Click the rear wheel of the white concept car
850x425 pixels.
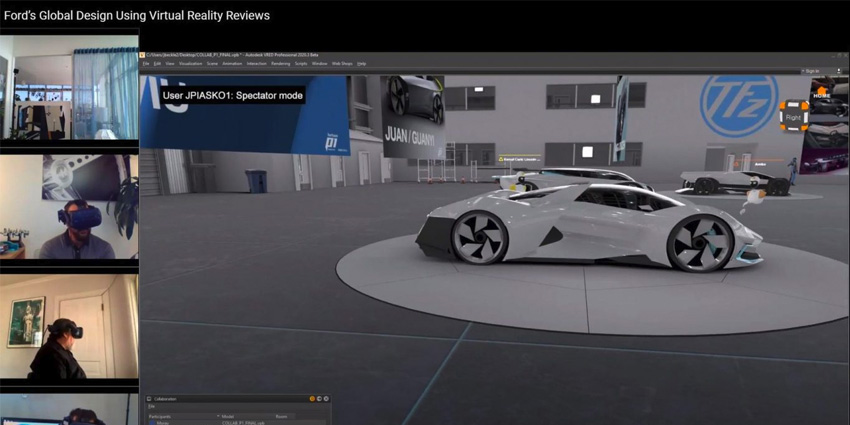479,237
